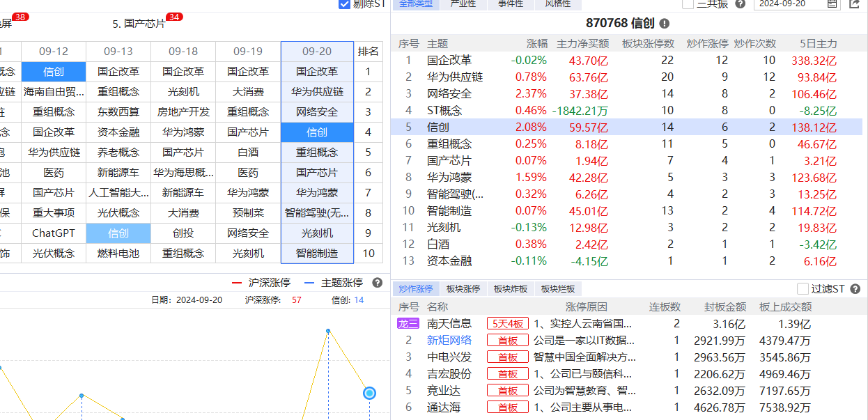Sort by 主力净买额 column header
Viewport: 868px width, 420px height.
click(582, 44)
